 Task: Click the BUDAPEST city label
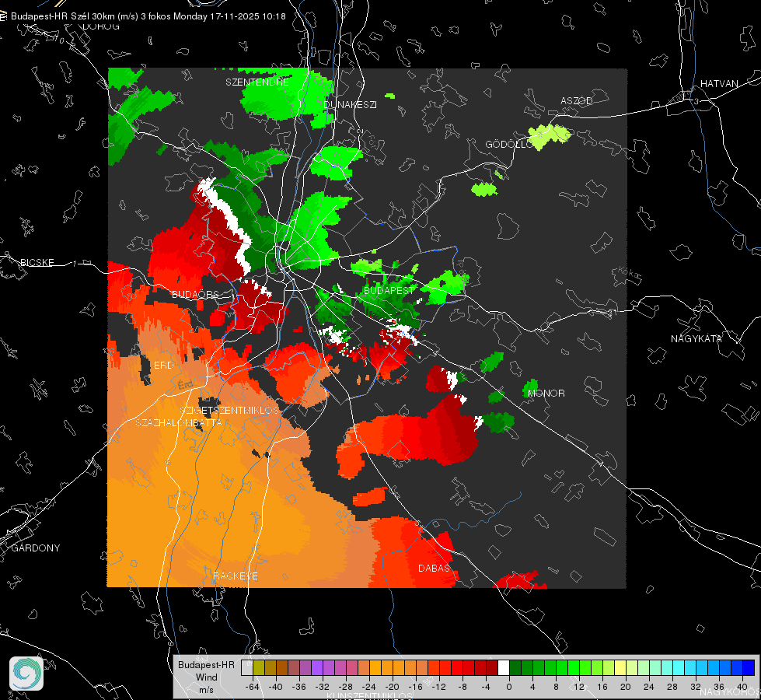click(x=388, y=290)
